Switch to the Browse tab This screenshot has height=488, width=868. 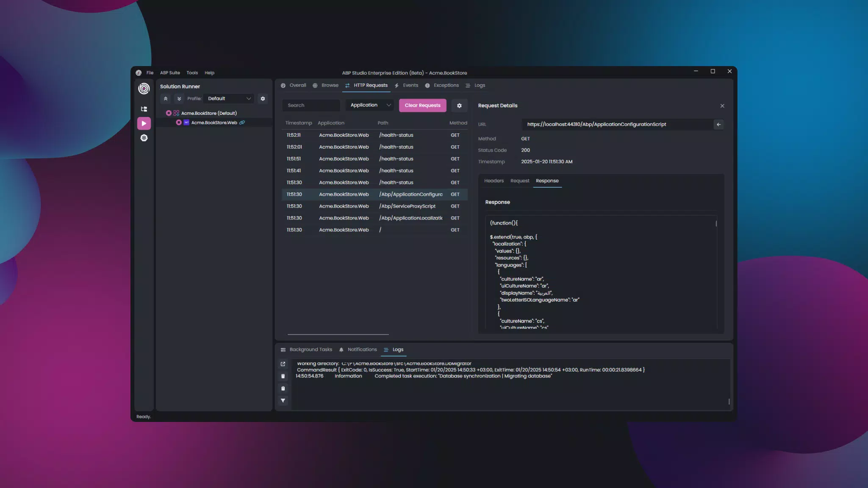click(x=326, y=86)
